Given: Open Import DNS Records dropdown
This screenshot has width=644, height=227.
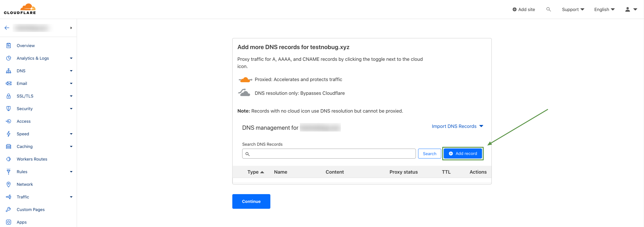Looking at the screenshot, I should coord(457,126).
